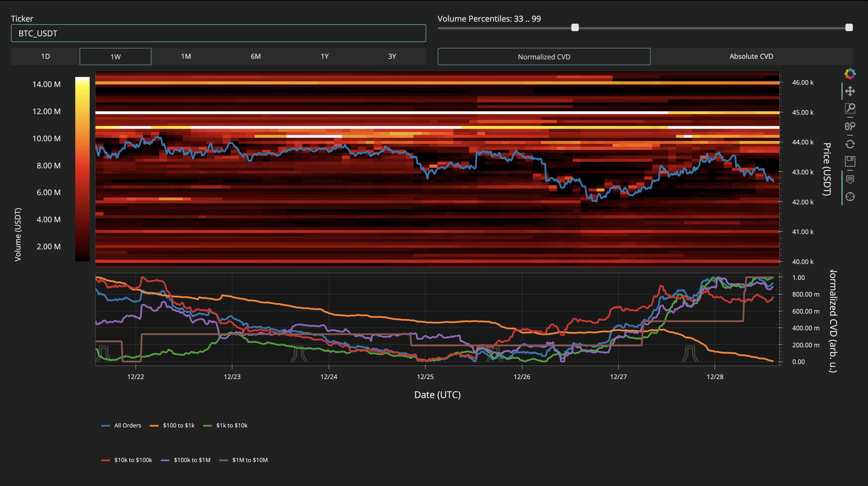Select the Normalized CVD mode
The height and width of the screenshot is (486, 868).
tap(544, 56)
